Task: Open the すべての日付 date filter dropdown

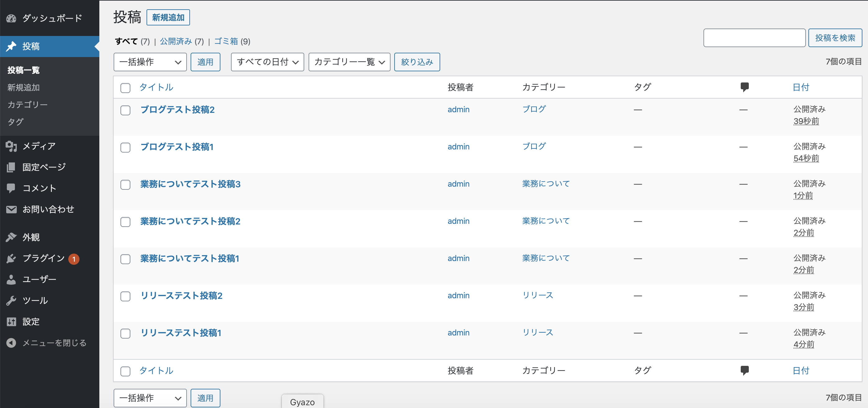Action: [267, 62]
